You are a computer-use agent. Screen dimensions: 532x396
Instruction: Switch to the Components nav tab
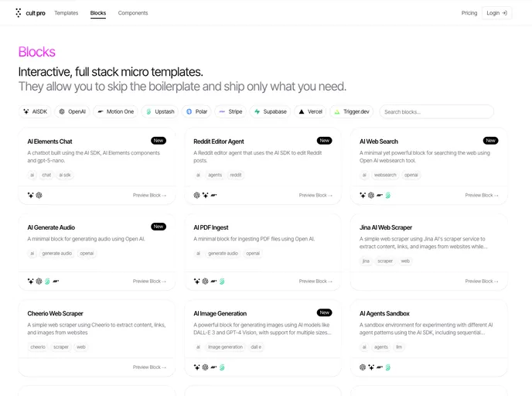pos(133,13)
